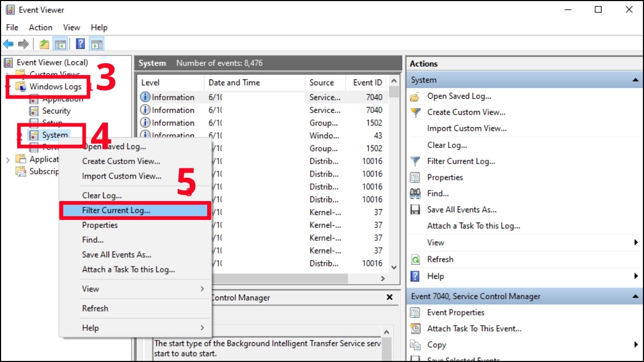Click Clear Log in Actions pane
Viewport: 644px width, 362px height.
447,145
